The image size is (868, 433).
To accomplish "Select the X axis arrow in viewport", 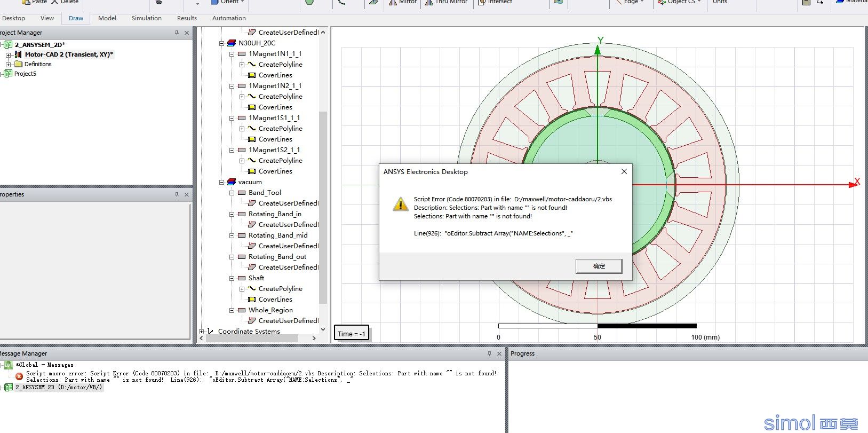I will point(852,185).
